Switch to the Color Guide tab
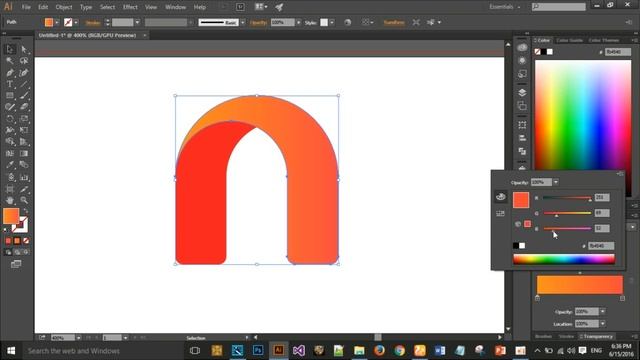 (569, 40)
